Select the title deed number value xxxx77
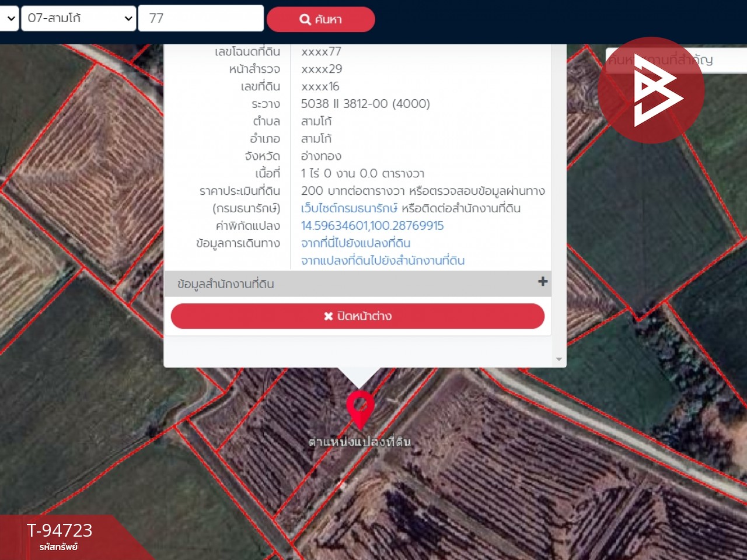The image size is (747, 560). coord(321,52)
